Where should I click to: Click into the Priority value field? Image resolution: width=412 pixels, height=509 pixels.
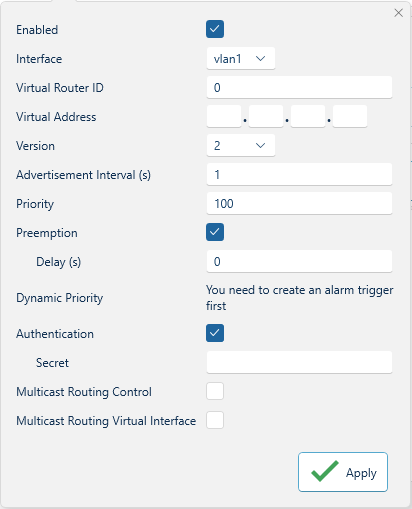point(299,203)
